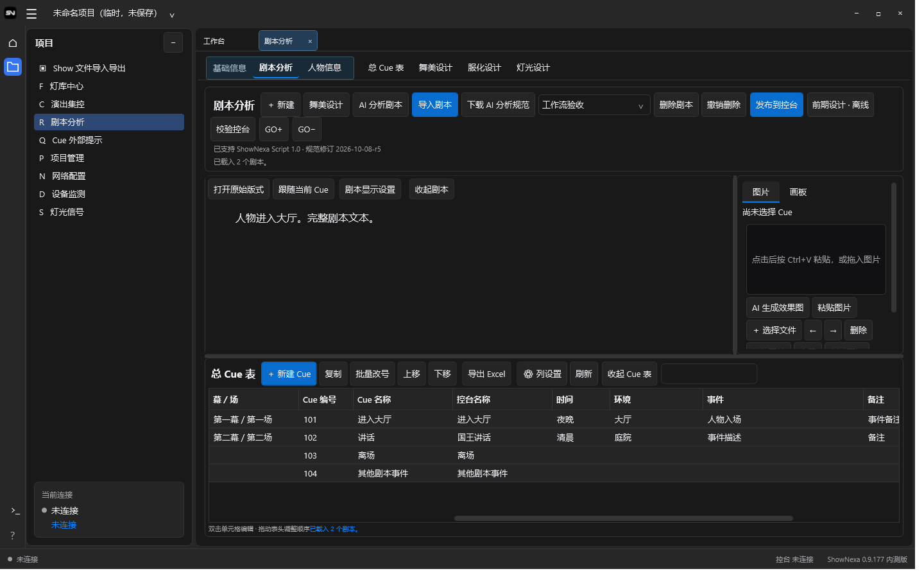Click the left arrow image button
924x578 pixels.
pyautogui.click(x=813, y=330)
